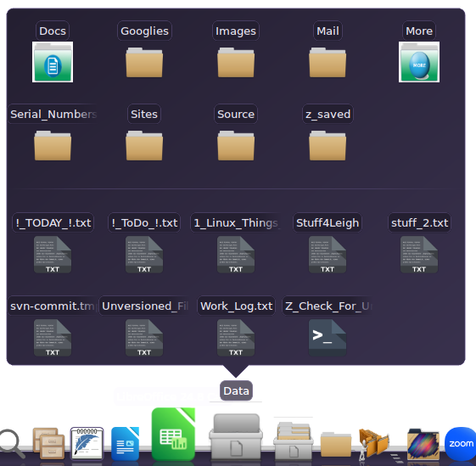Viewport: 476px width, 466px height.
Task: Click the Images label
Action: 236,31
